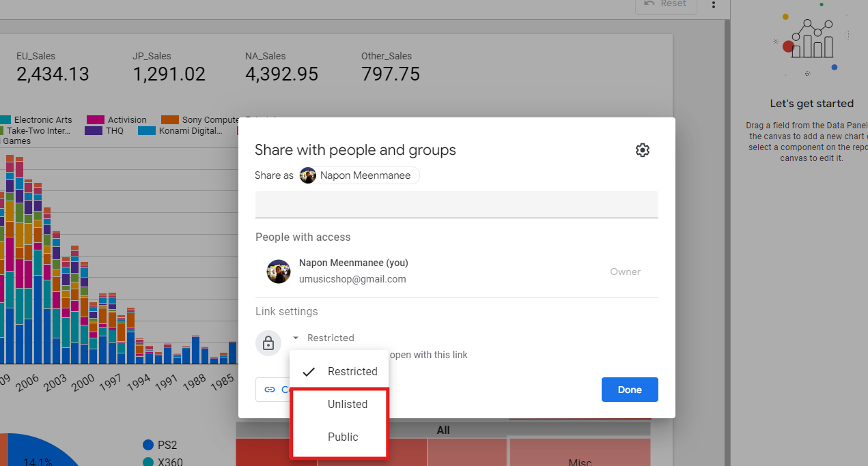Click the THQ legend entry
The image size is (868, 466).
[x=104, y=130]
